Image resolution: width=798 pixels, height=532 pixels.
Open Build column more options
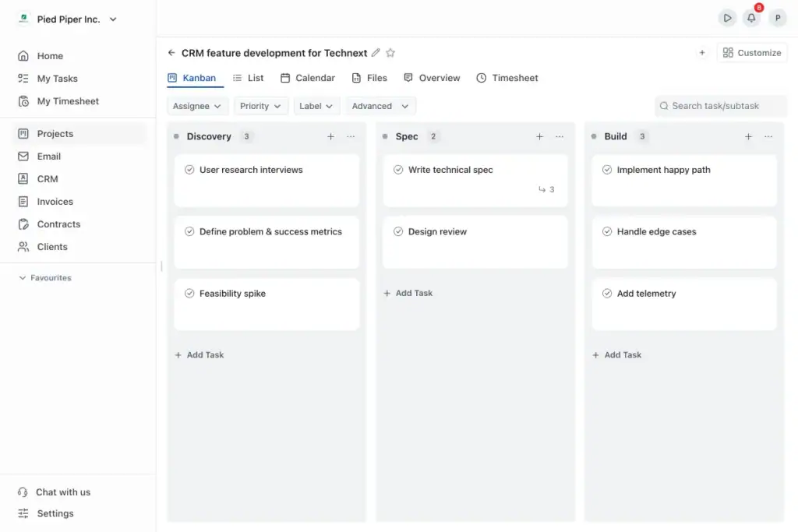768,136
